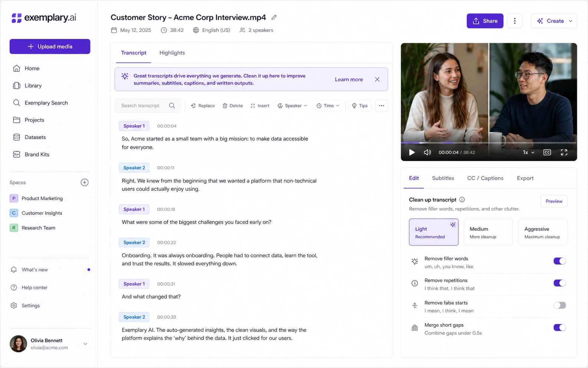The height and width of the screenshot is (368, 588).
Task: Change the 1x playback speed
Action: click(x=529, y=152)
